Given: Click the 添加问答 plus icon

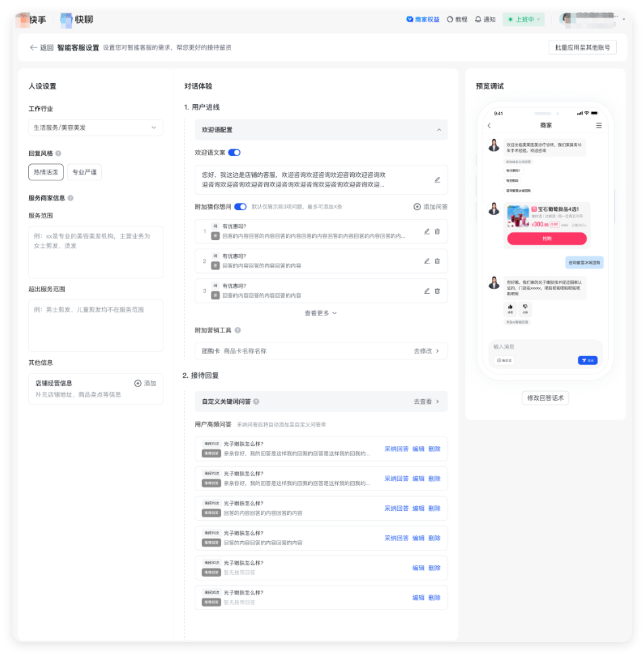Looking at the screenshot, I should pos(417,207).
